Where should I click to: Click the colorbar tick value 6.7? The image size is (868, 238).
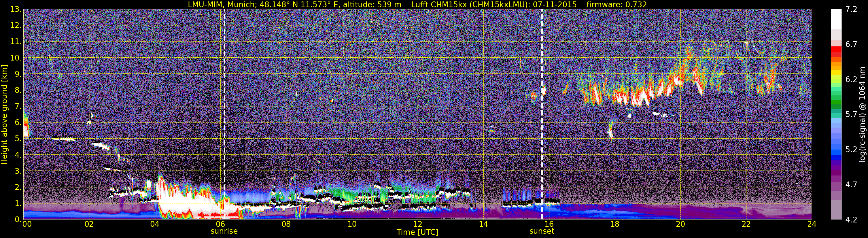point(851,44)
